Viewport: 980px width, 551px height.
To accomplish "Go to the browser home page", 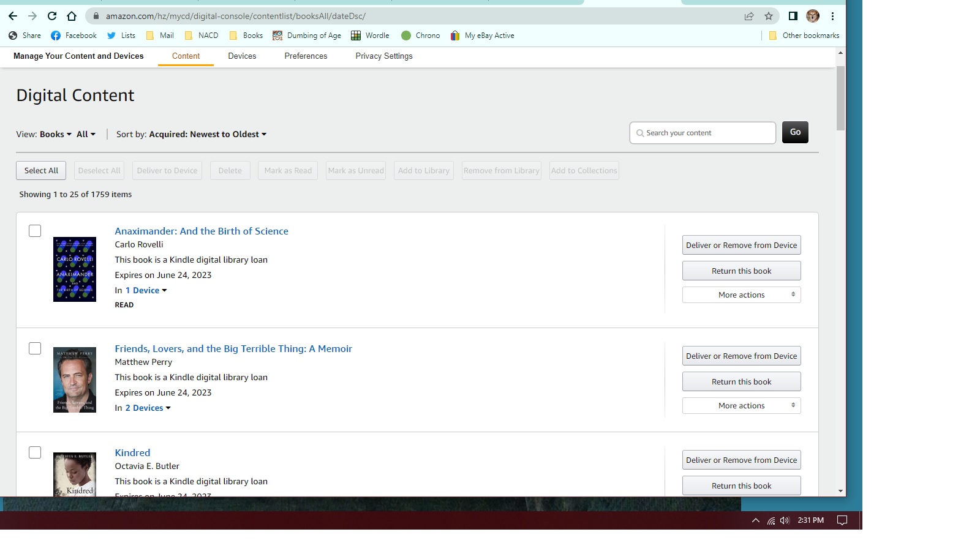I will [70, 16].
